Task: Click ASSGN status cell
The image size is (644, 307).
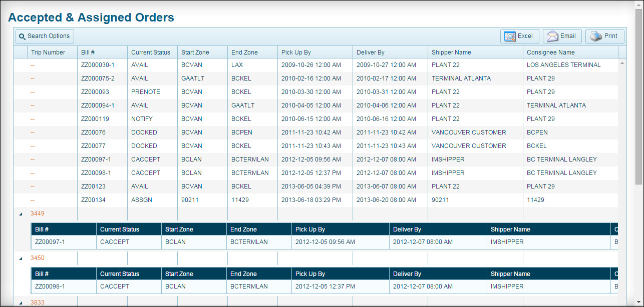Action: [x=141, y=200]
